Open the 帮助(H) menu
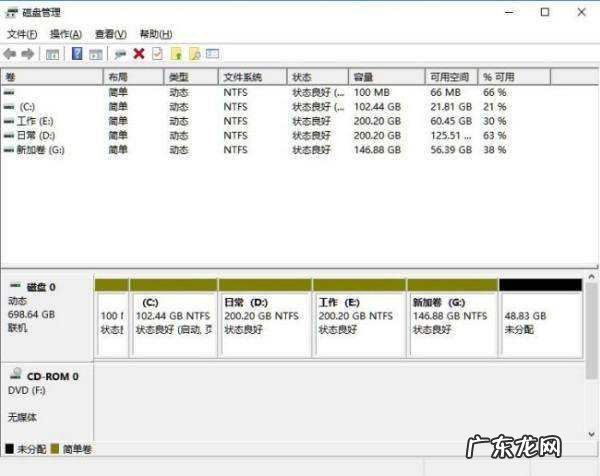 pyautogui.click(x=156, y=34)
